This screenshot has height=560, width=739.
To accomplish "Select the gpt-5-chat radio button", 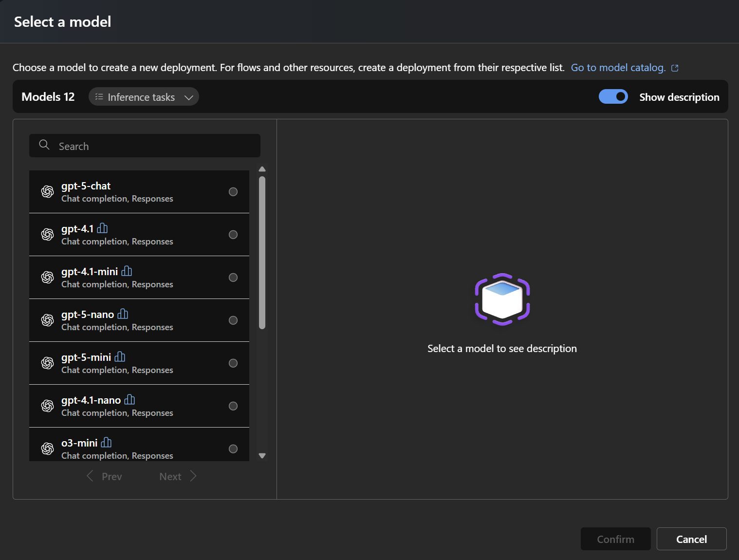I will pos(233,192).
